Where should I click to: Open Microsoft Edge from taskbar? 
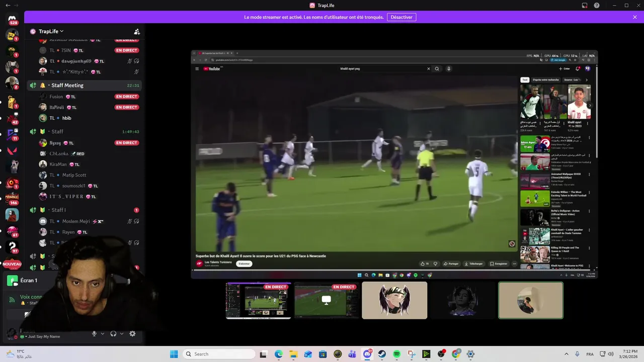click(x=279, y=354)
